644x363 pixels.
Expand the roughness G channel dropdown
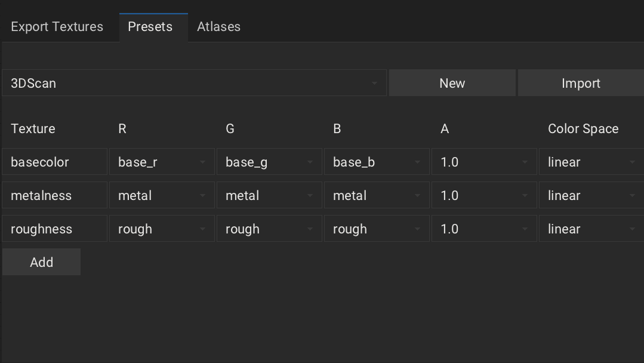click(269, 229)
